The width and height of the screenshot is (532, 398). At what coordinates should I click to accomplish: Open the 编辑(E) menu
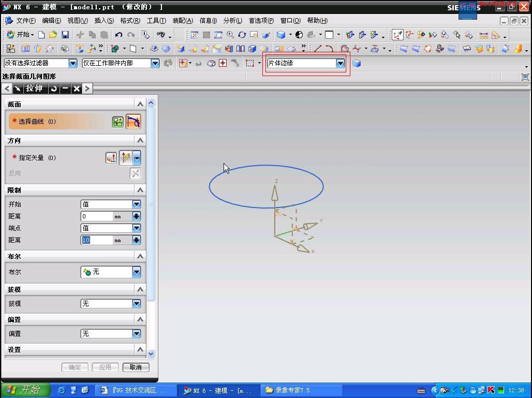pos(52,21)
